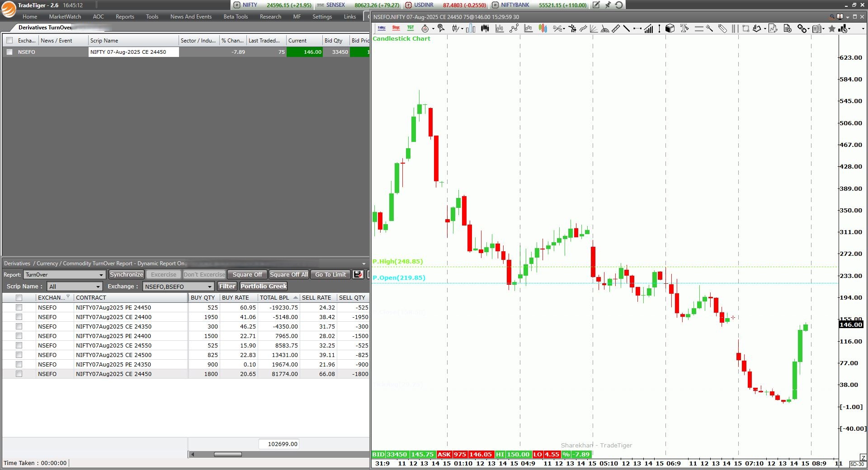The width and height of the screenshot is (868, 470).
Task: Select the pitchfork drawing tool
Action: coord(710,28)
